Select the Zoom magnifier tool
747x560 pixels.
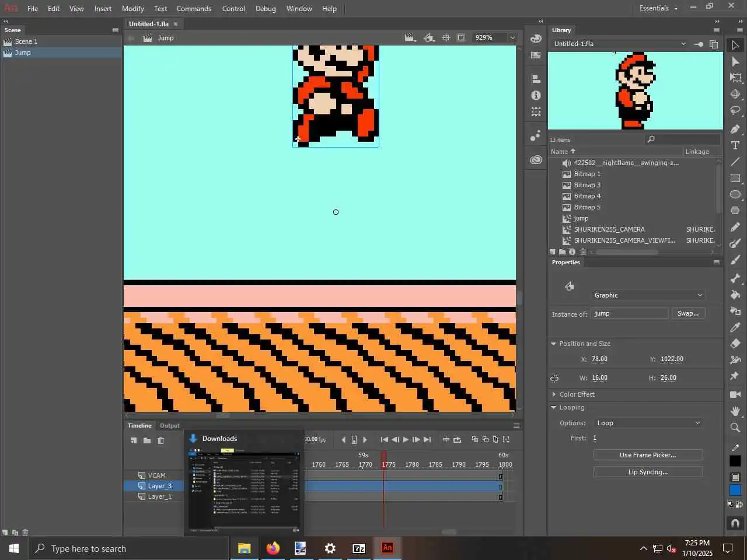point(735,428)
